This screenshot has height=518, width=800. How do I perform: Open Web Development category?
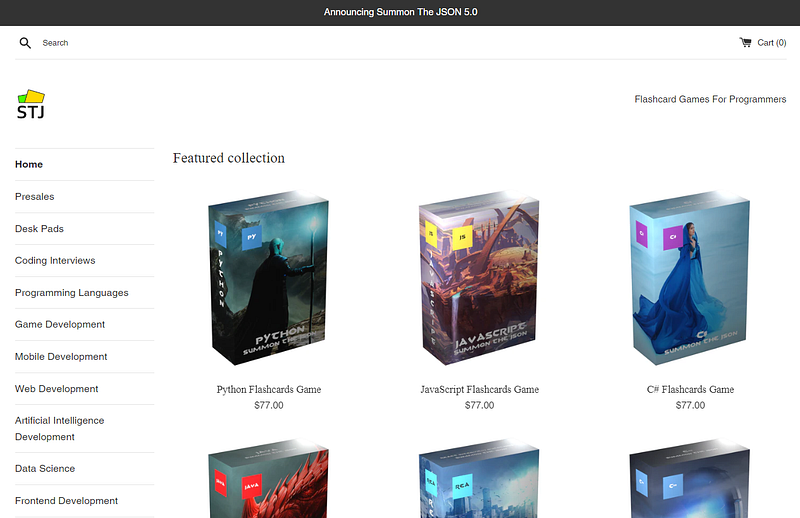click(57, 388)
